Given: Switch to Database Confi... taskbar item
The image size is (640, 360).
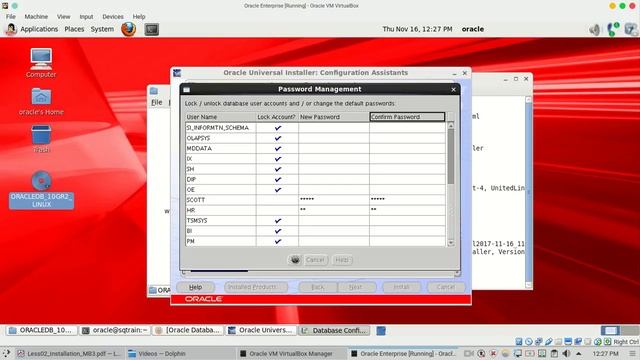Looking at the screenshot, I should click(x=335, y=331).
